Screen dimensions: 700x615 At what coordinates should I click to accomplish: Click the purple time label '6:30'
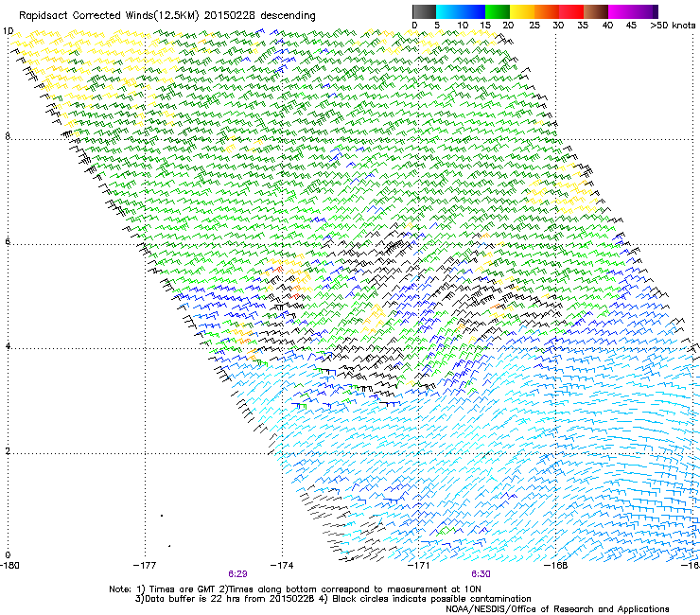[x=481, y=574]
